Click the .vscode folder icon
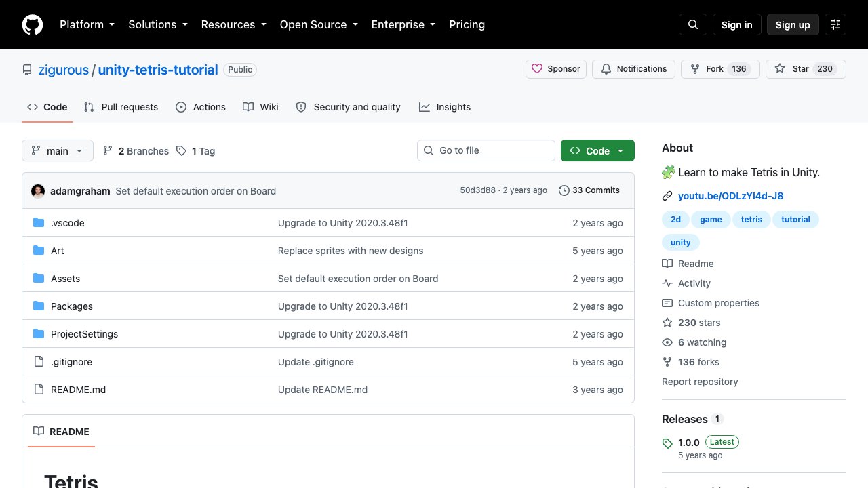 pos(39,223)
